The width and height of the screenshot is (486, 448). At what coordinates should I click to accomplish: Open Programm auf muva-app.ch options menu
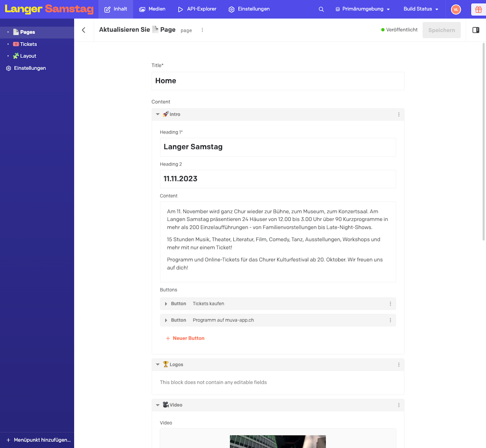coord(390,320)
